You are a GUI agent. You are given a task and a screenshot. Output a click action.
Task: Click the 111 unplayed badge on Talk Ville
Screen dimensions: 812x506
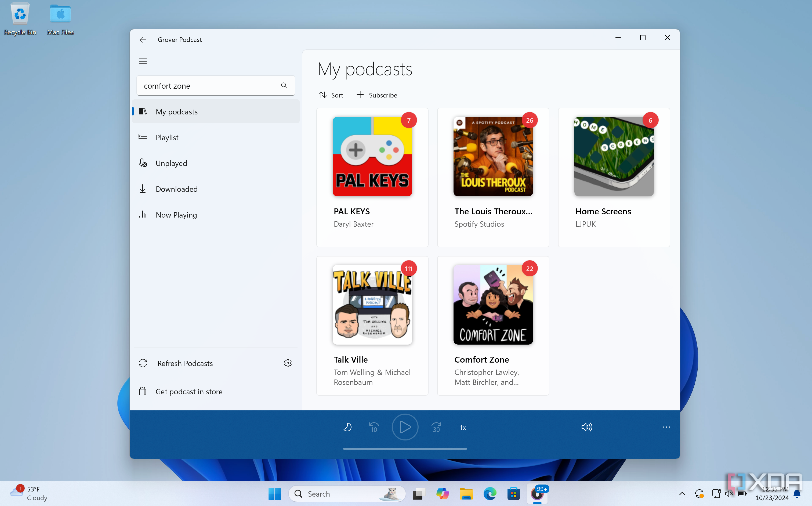[408, 268]
